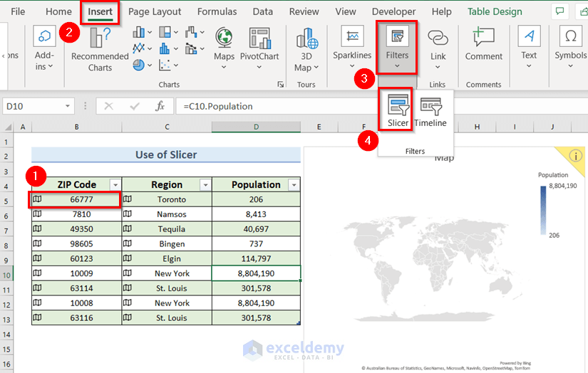Image resolution: width=588 pixels, height=373 pixels.
Task: Click the PivotChart icon
Action: click(259, 38)
